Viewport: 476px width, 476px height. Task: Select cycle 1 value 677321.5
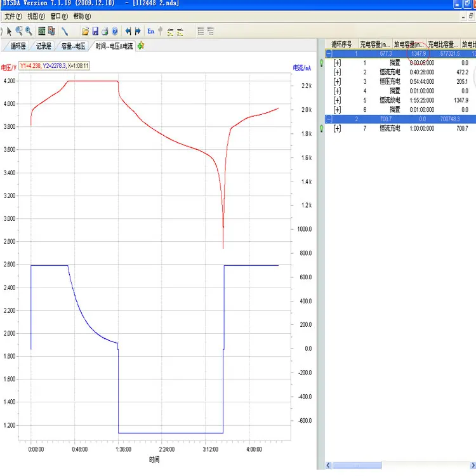(x=449, y=54)
